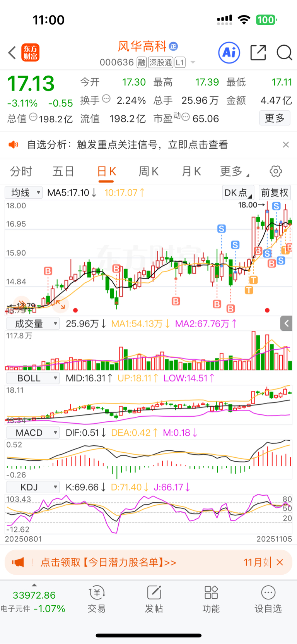Tap the UP:18.11 BOLL label

tap(138, 378)
